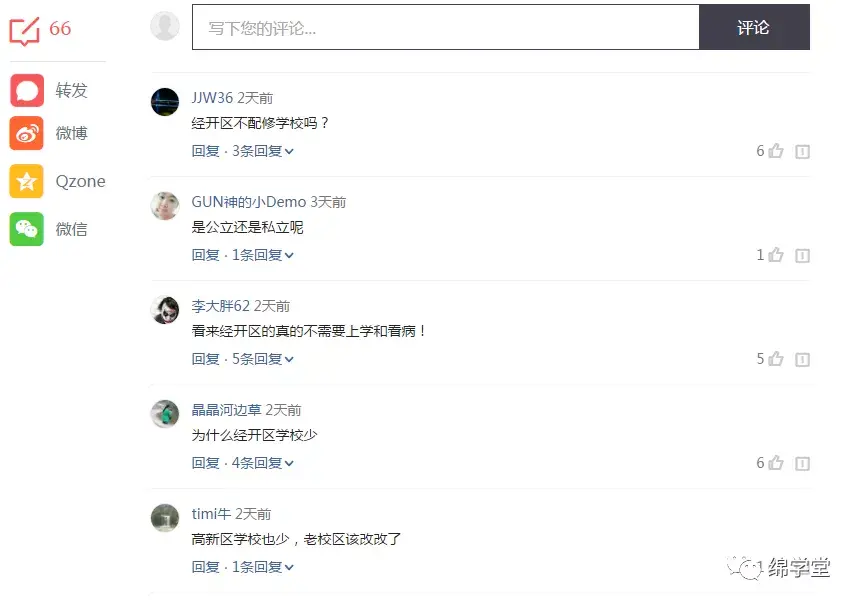The width and height of the screenshot is (858, 605).
Task: Share to WeChat with the green icon
Action: coord(26,229)
